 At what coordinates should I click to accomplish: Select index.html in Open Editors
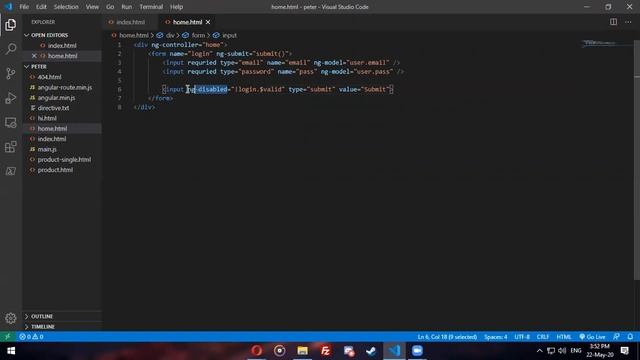pos(62,46)
